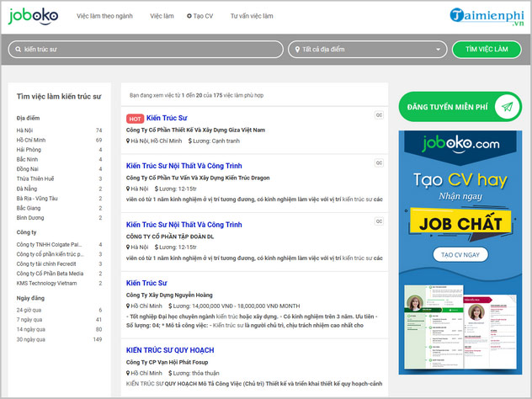Click the QC badge on HOT Kiến Trúc Sư listing

[379, 115]
